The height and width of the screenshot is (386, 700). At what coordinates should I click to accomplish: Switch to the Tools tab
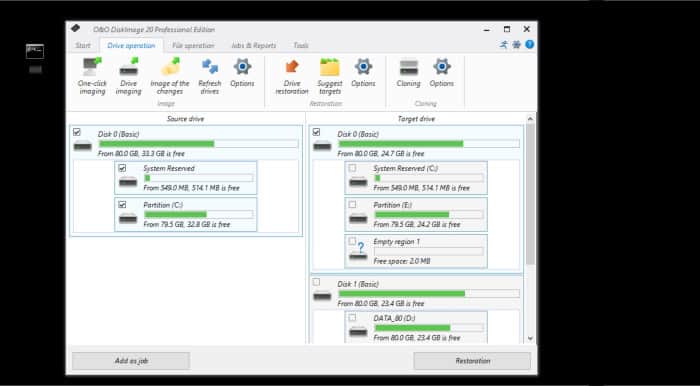click(300, 46)
